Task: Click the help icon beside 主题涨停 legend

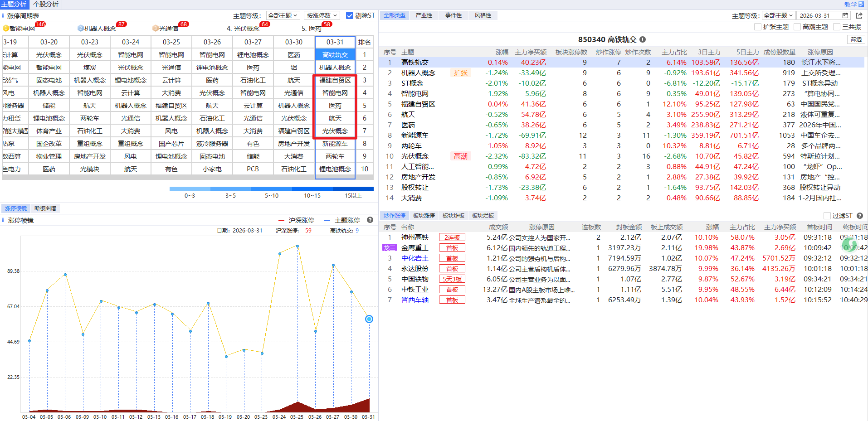Action: [370, 220]
